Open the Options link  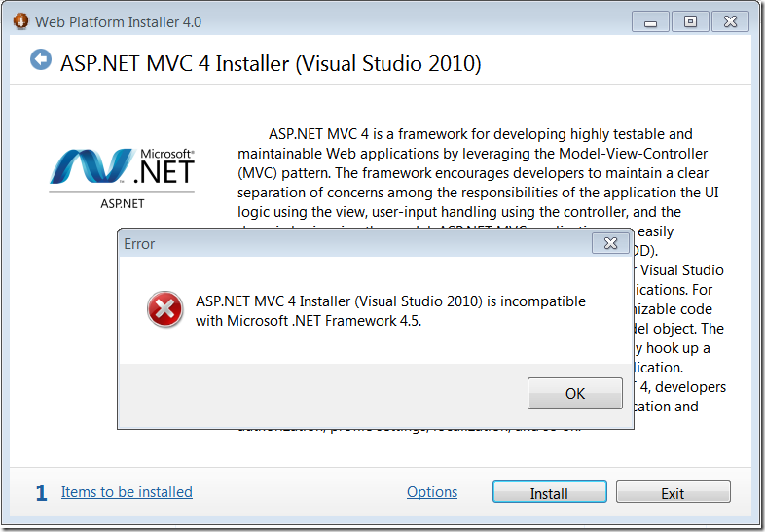point(432,491)
